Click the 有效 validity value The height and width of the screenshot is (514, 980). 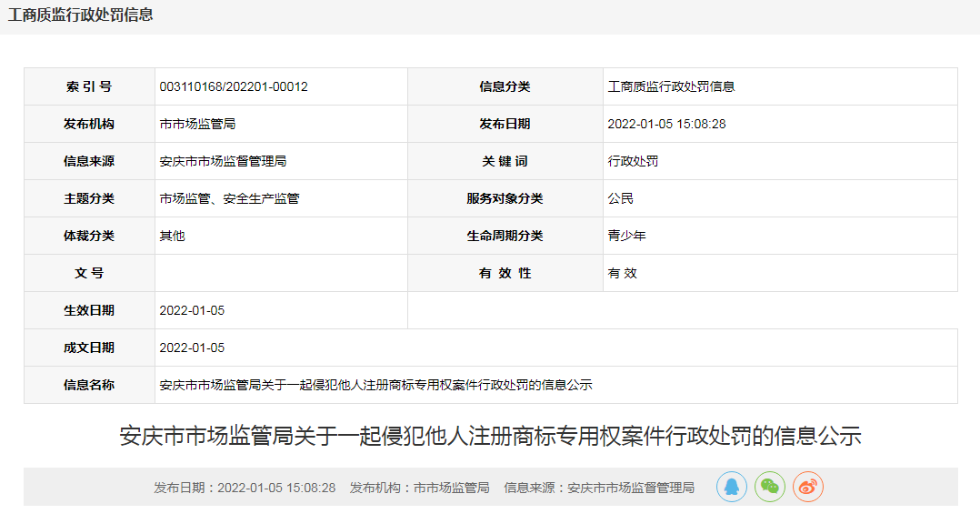click(623, 273)
